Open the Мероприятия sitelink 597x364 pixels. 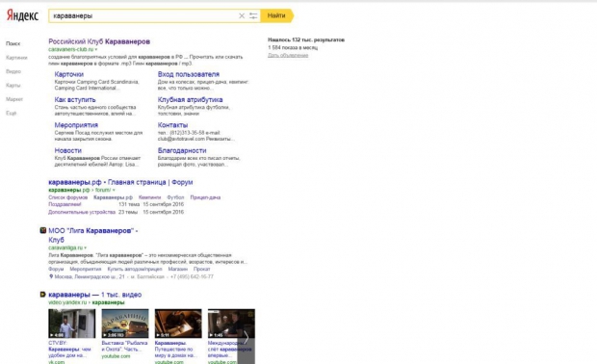[x=76, y=125]
